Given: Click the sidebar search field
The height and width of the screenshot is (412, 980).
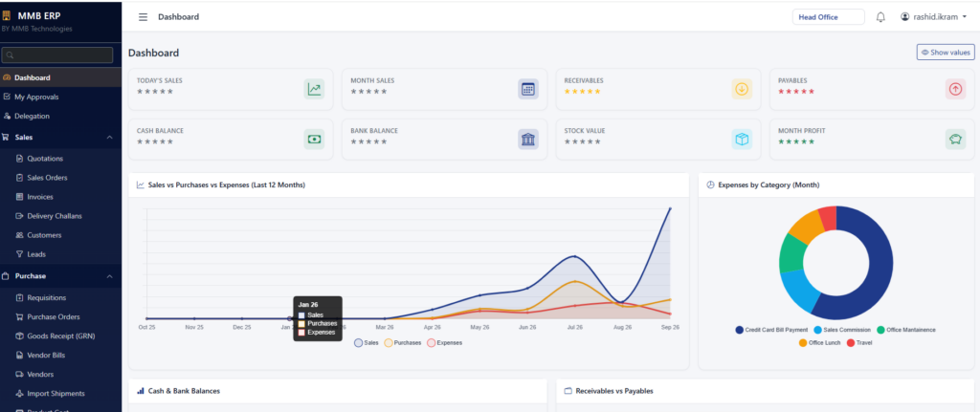Looking at the screenshot, I should pyautogui.click(x=57, y=54).
